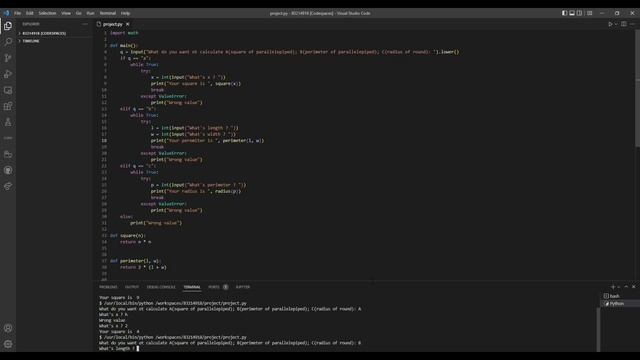Open the Source Control view
The image size is (640, 360).
pos(8,58)
